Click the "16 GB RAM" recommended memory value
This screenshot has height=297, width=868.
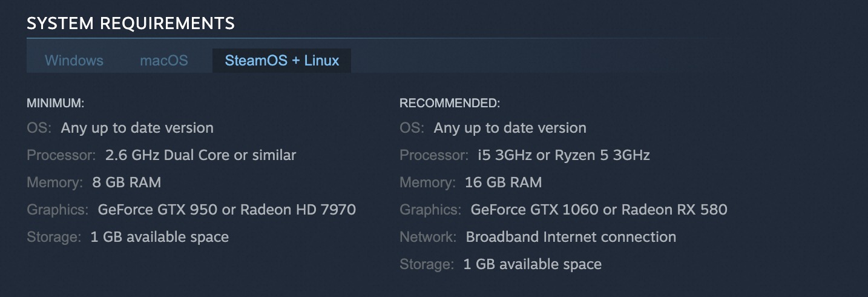click(x=503, y=182)
